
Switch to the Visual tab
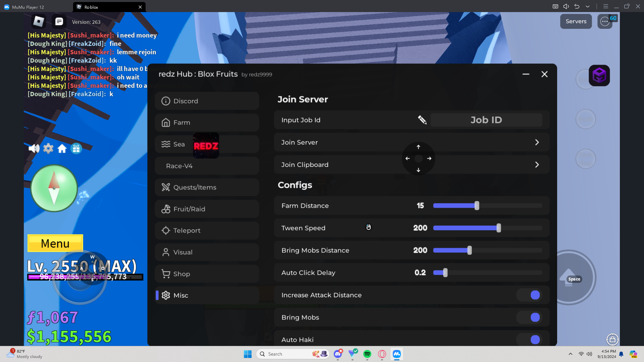tap(207, 252)
